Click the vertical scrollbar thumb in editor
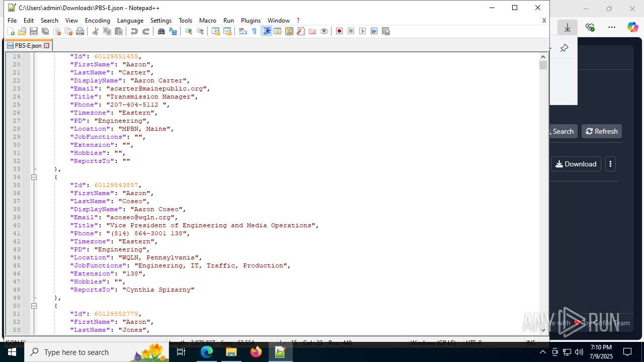Viewport: 644px width, 362px height. (x=543, y=65)
